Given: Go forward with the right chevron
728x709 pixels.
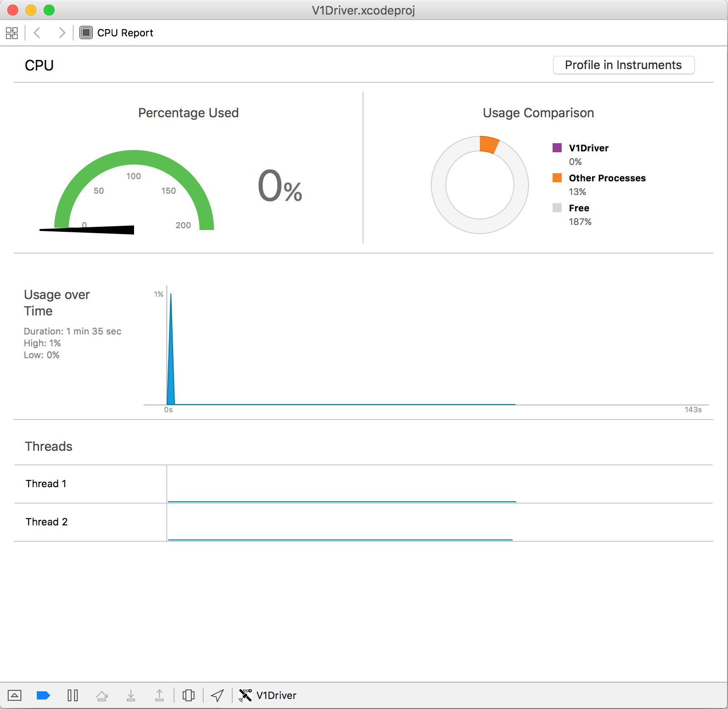Looking at the screenshot, I should pos(62,33).
